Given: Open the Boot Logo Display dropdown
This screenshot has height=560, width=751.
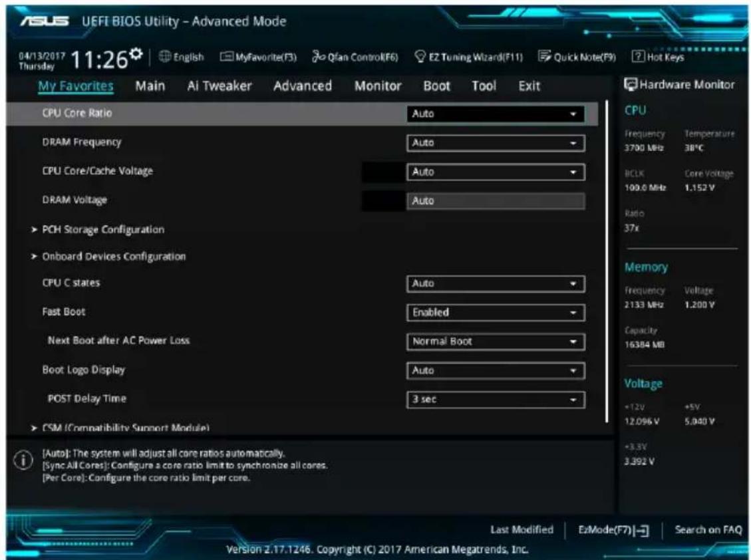Looking at the screenshot, I should (x=496, y=370).
